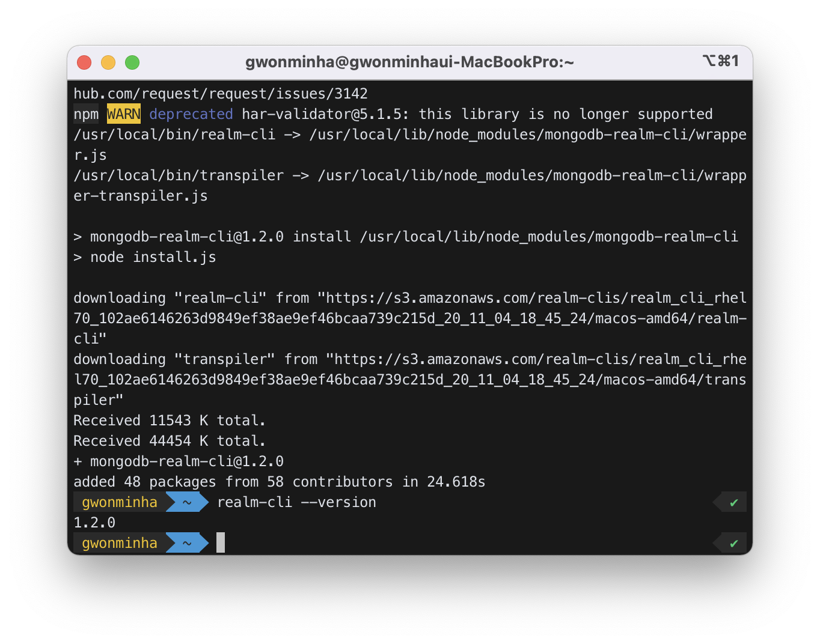This screenshot has width=820, height=644.
Task: Click the transpiler amazonaws download URL
Action: pos(410,380)
